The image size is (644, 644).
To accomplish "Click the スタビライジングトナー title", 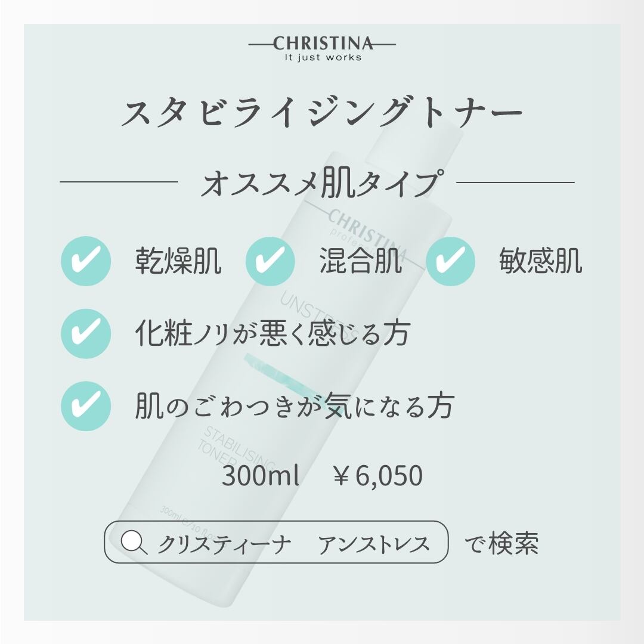I will 322,113.
